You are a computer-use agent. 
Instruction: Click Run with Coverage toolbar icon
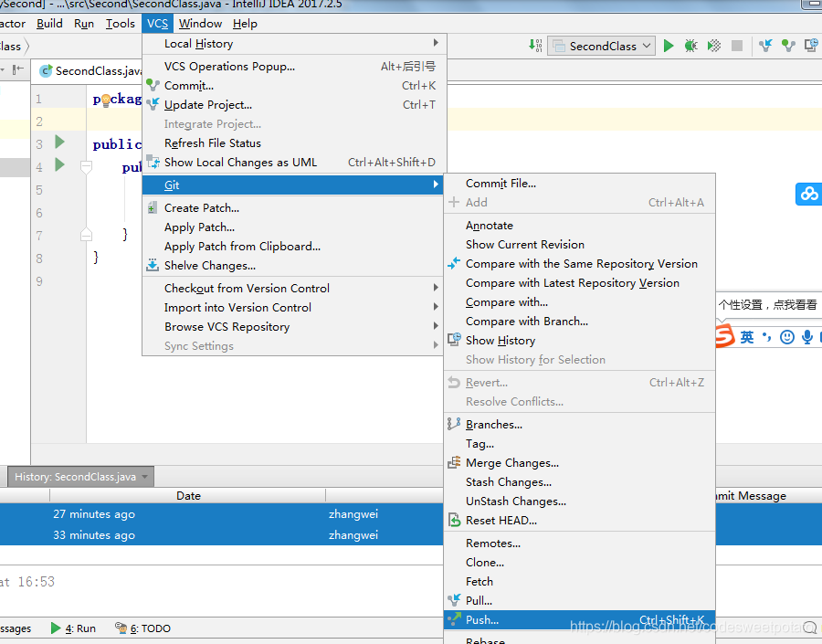(x=714, y=47)
